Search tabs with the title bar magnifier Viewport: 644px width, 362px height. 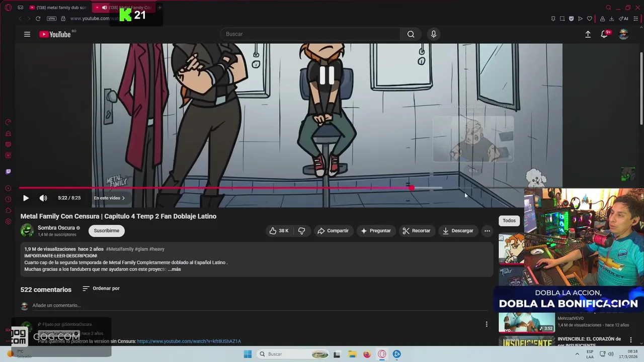coord(608,8)
